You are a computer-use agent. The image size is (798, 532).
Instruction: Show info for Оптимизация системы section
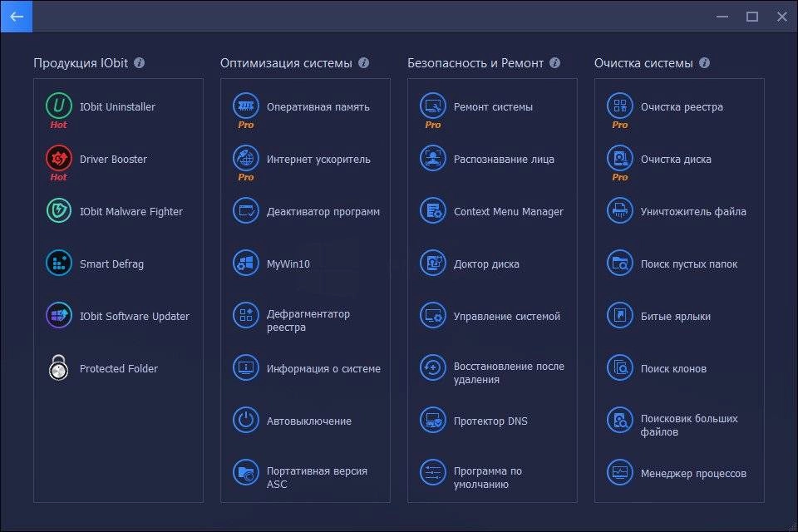[363, 62]
